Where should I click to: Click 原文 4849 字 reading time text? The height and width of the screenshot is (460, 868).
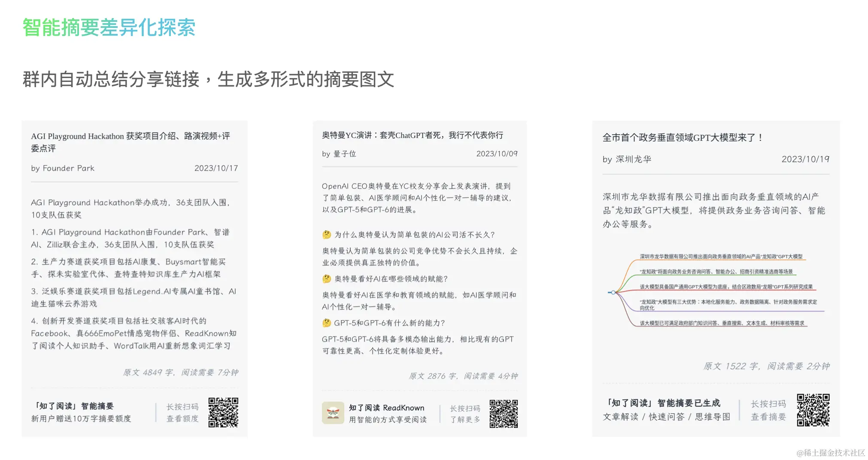[180, 372]
